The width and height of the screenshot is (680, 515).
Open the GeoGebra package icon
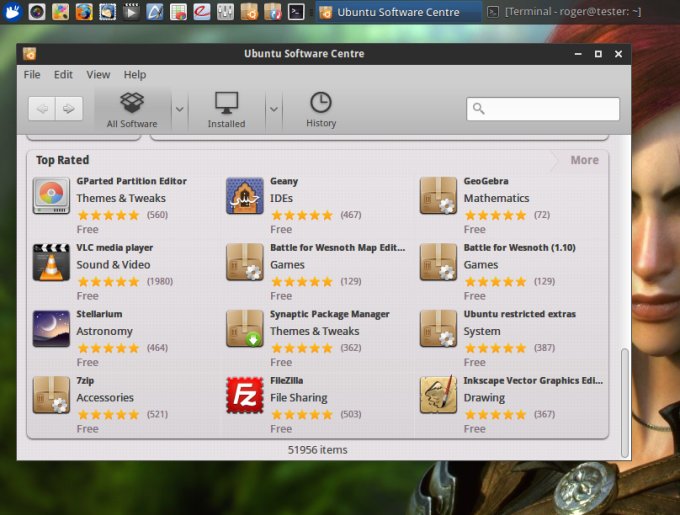tap(438, 196)
